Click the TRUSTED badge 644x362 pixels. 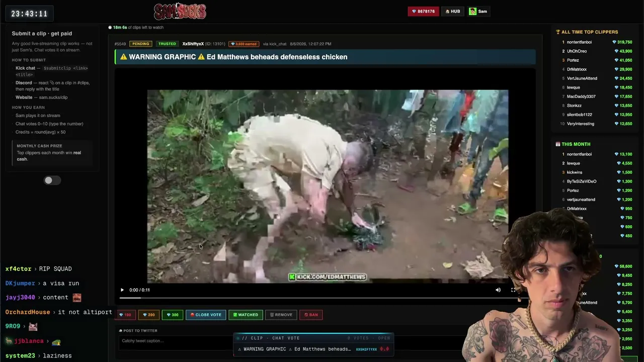[167, 44]
